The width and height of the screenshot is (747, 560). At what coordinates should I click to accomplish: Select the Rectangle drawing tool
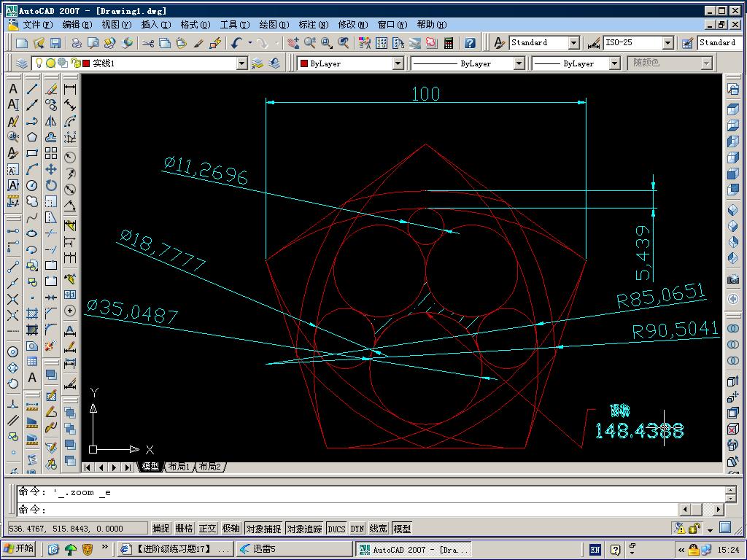(x=32, y=153)
